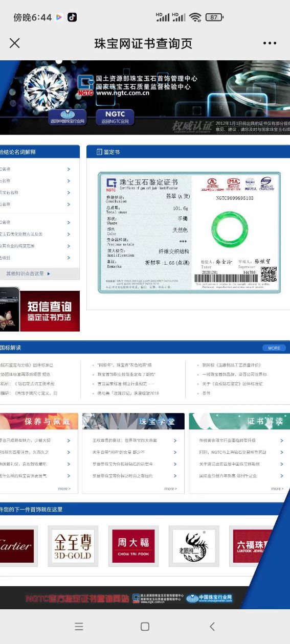This screenshot has height=644, width=290.
Task: Open the 老凤祥 brand logo
Action: coord(194,546)
